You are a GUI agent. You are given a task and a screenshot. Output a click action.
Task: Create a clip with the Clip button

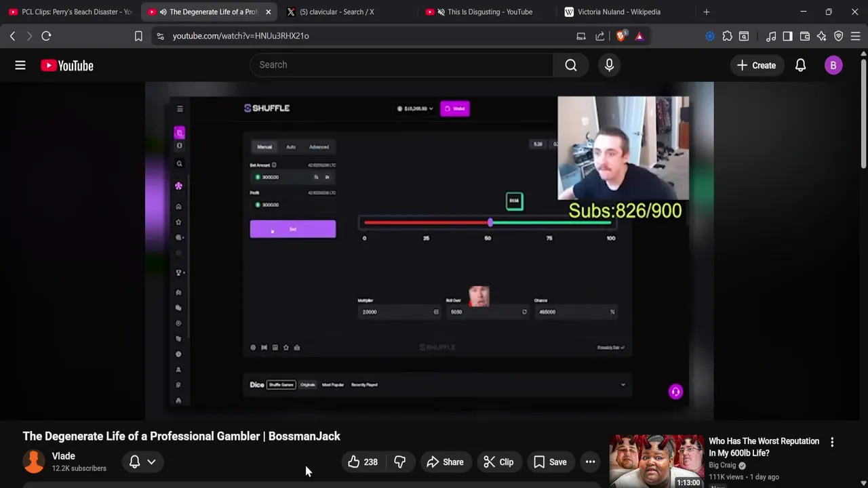pyautogui.click(x=498, y=462)
